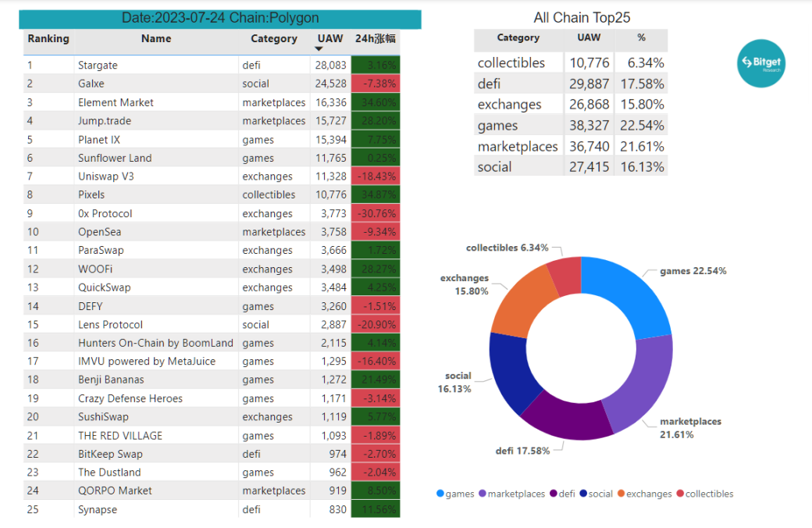Click Sunflower Land name cell
This screenshot has height=528, width=812.
click(x=115, y=158)
